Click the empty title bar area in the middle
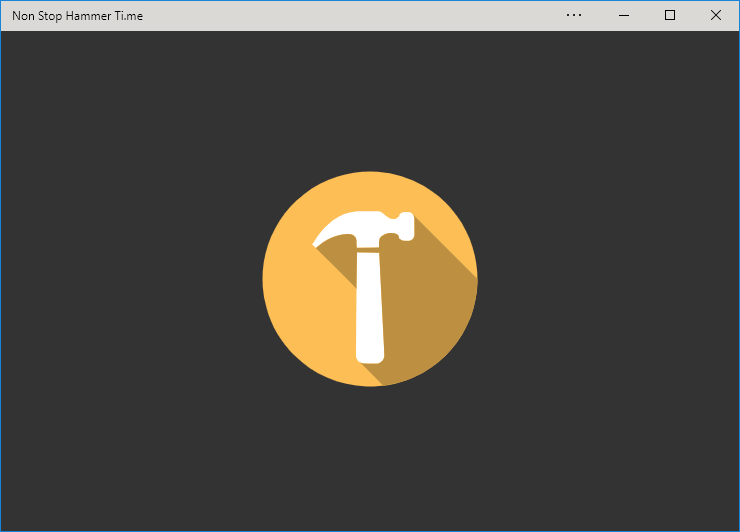 [x=350, y=15]
